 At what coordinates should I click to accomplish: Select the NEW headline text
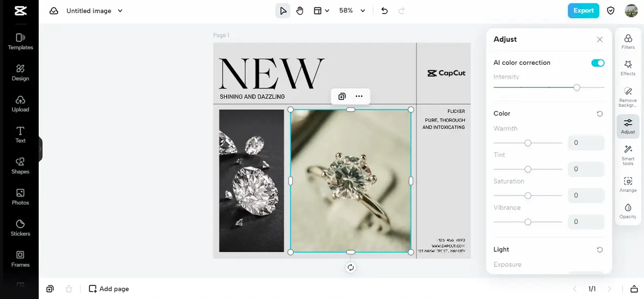pos(272,74)
